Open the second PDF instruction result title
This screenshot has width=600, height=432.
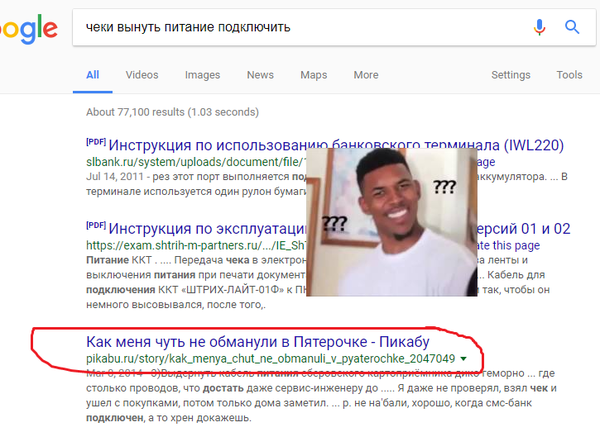click(x=200, y=226)
